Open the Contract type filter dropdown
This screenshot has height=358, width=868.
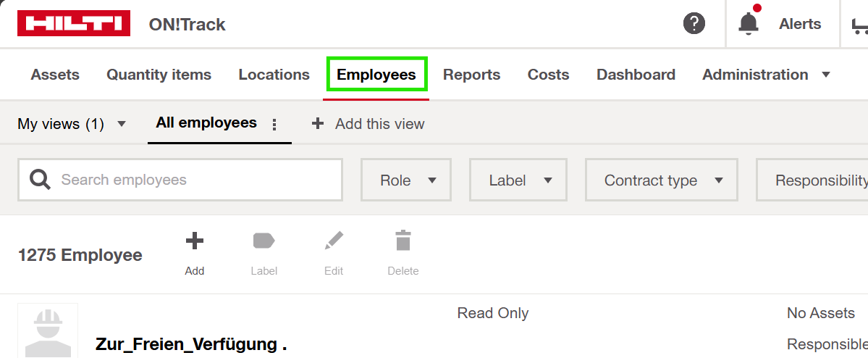[661, 180]
